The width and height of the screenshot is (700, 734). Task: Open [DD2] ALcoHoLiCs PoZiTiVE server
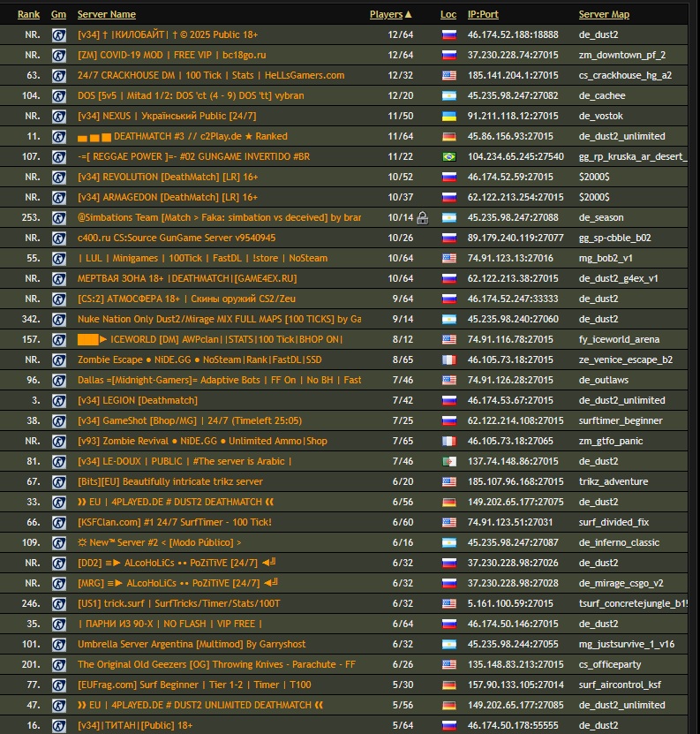click(x=177, y=564)
